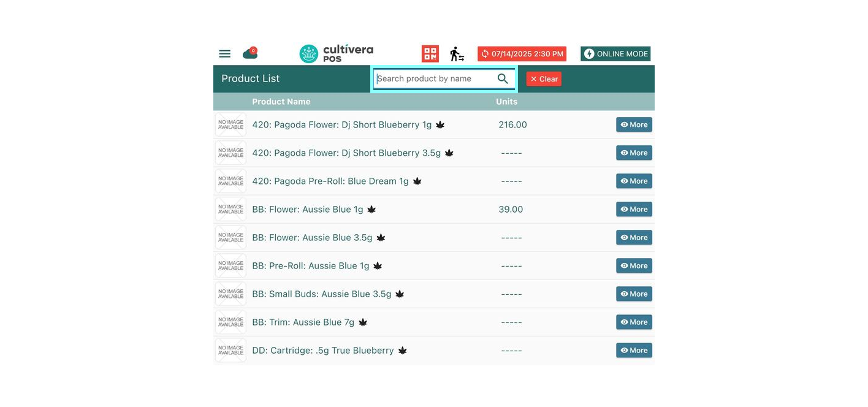Select product BB: Flower: Aussie Blue 1g
The height and width of the screenshot is (407, 868).
[308, 209]
